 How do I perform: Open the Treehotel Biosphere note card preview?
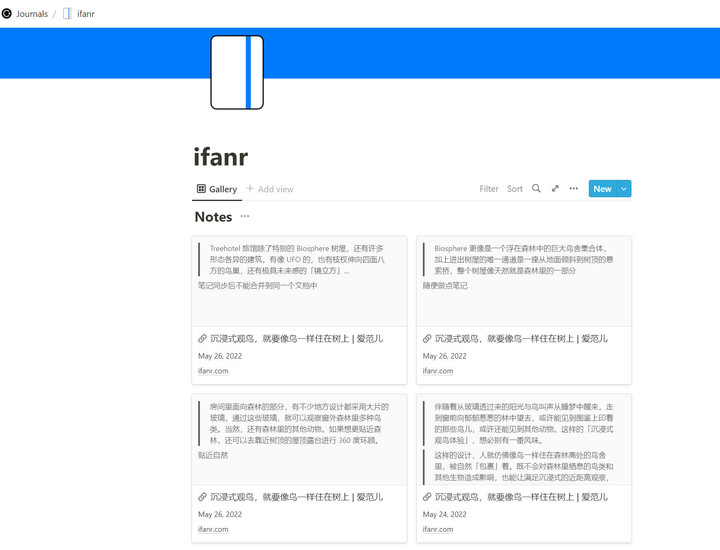pos(299,281)
